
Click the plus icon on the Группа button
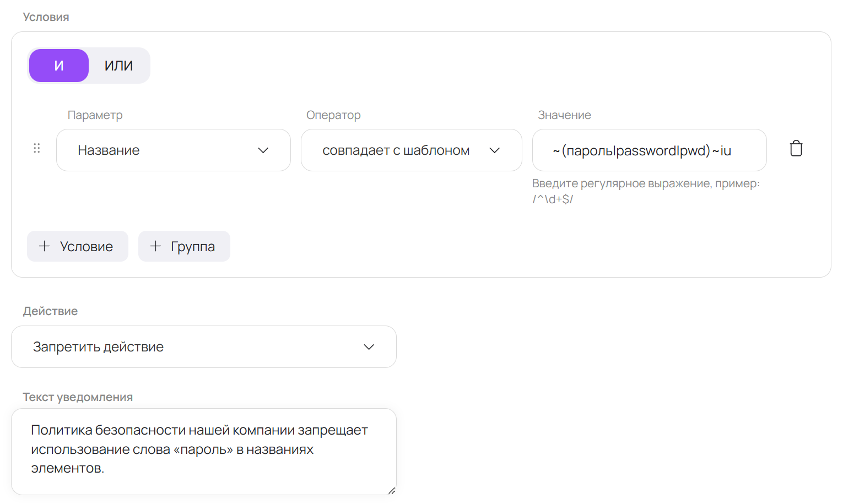pyautogui.click(x=155, y=246)
